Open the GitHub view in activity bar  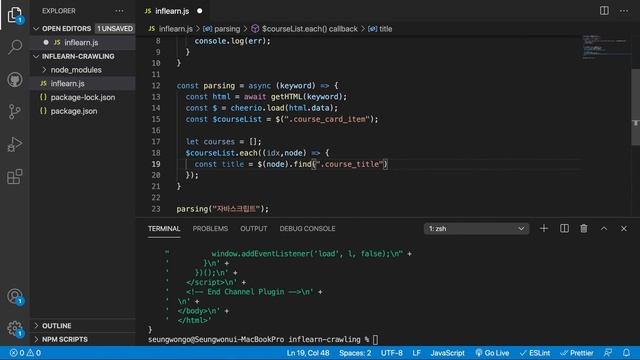[x=15, y=80]
